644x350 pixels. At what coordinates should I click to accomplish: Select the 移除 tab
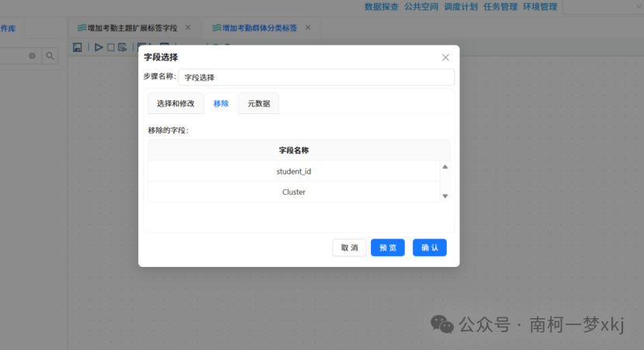click(221, 103)
